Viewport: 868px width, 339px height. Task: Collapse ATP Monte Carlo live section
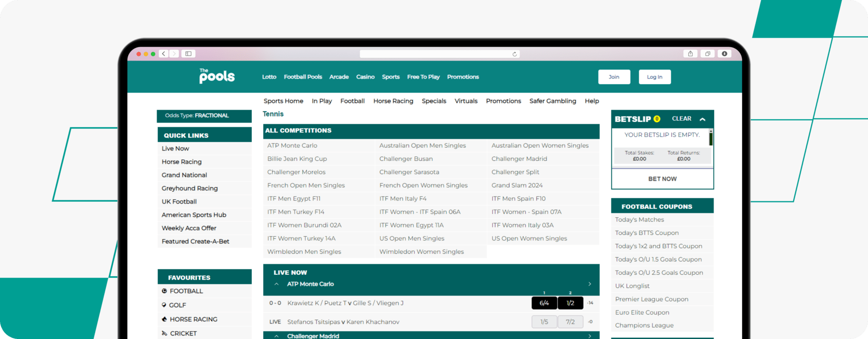click(276, 284)
